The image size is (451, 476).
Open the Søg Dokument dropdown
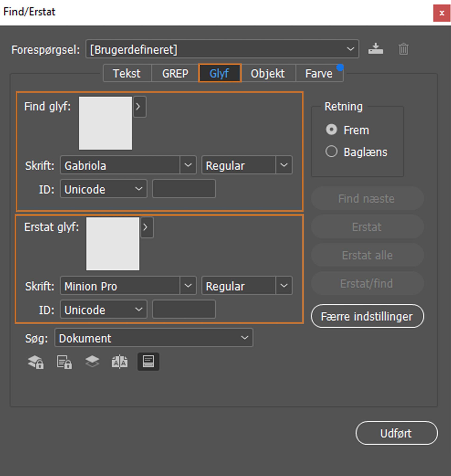pyautogui.click(x=154, y=338)
